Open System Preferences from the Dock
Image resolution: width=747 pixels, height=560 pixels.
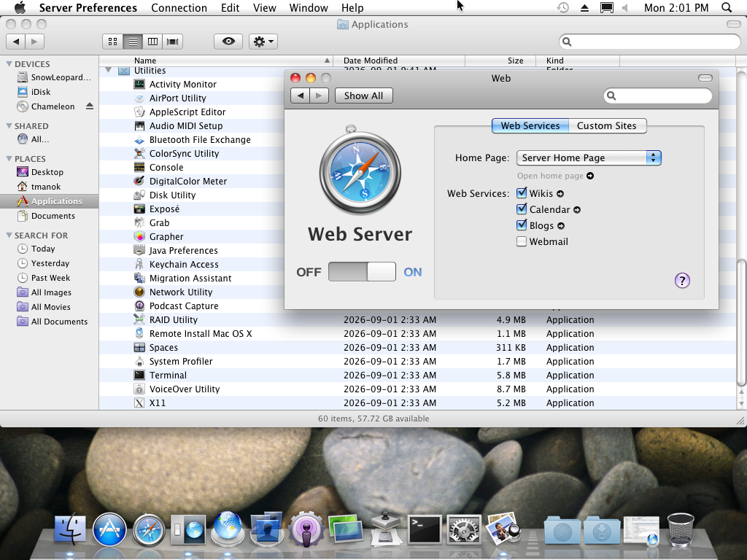(464, 529)
